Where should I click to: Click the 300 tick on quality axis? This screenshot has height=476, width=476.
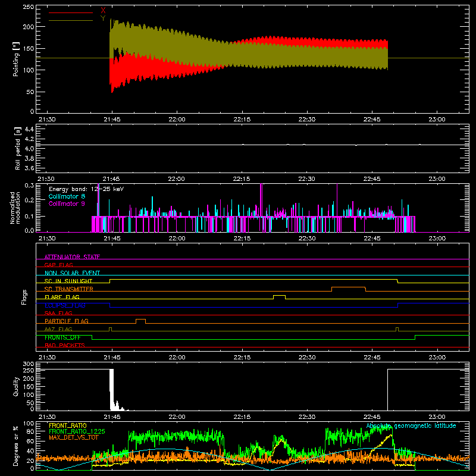(x=28, y=364)
